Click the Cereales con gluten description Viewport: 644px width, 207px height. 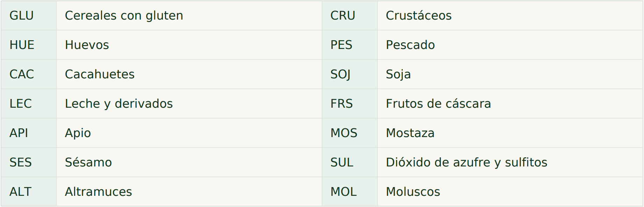click(x=124, y=15)
